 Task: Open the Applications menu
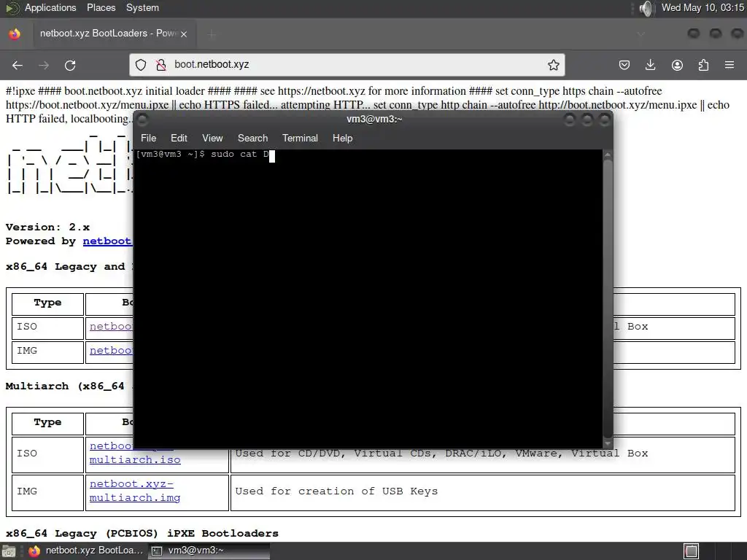(x=50, y=7)
